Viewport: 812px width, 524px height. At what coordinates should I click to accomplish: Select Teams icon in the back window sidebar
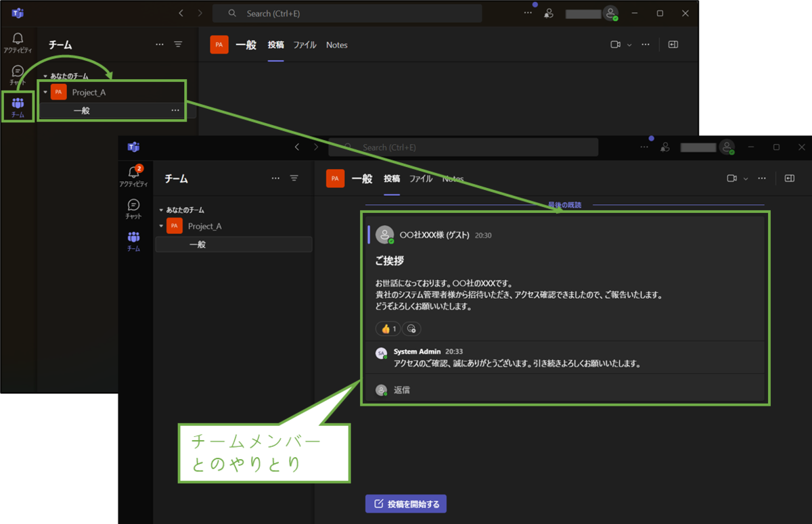pos(18,107)
